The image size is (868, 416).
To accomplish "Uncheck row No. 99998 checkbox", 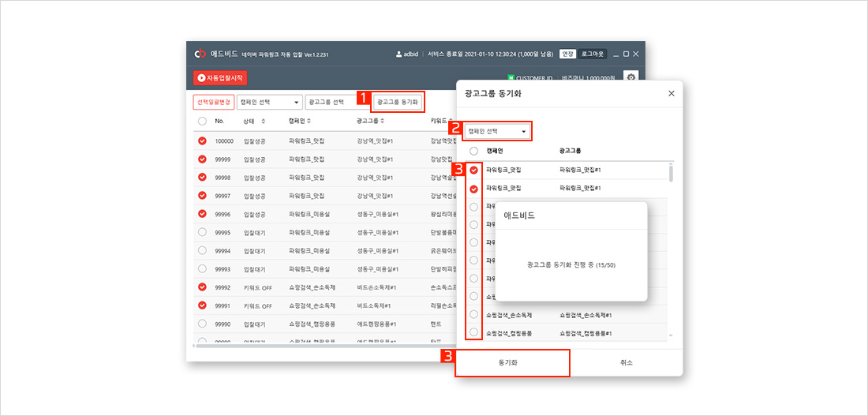I will click(202, 178).
